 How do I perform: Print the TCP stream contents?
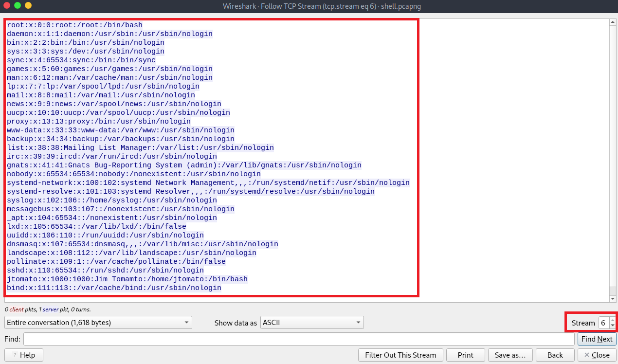point(465,355)
